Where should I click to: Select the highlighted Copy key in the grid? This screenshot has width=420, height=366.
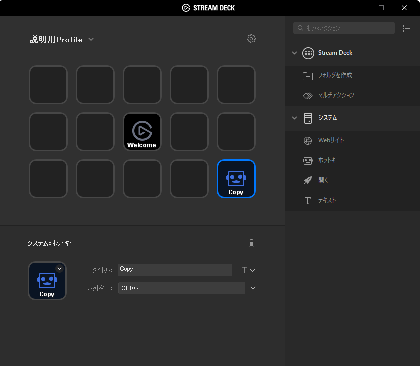(236, 179)
